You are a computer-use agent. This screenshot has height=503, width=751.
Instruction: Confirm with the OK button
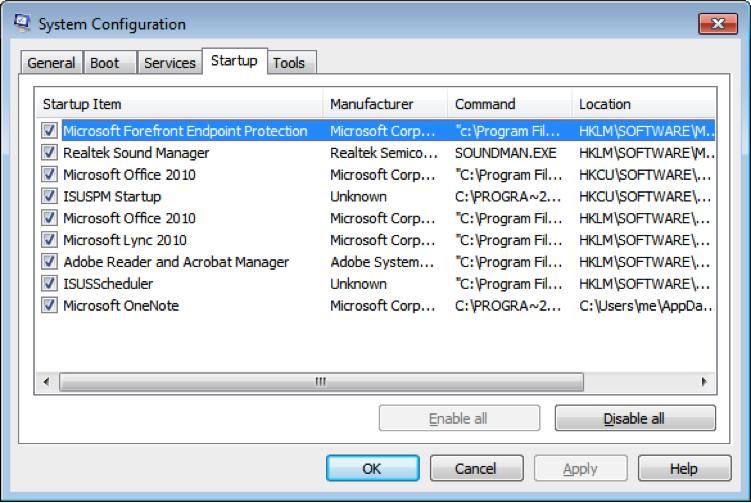point(373,468)
